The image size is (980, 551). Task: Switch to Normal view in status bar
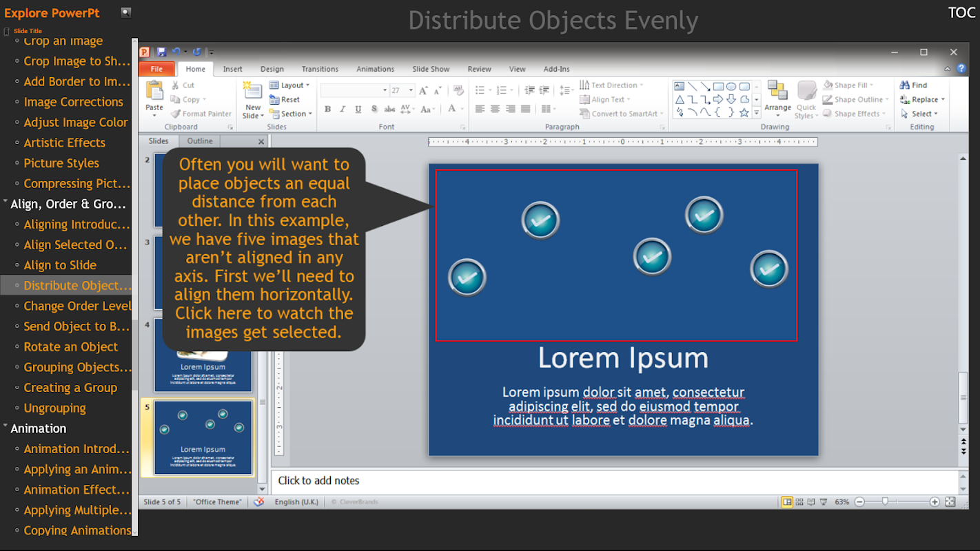point(787,502)
